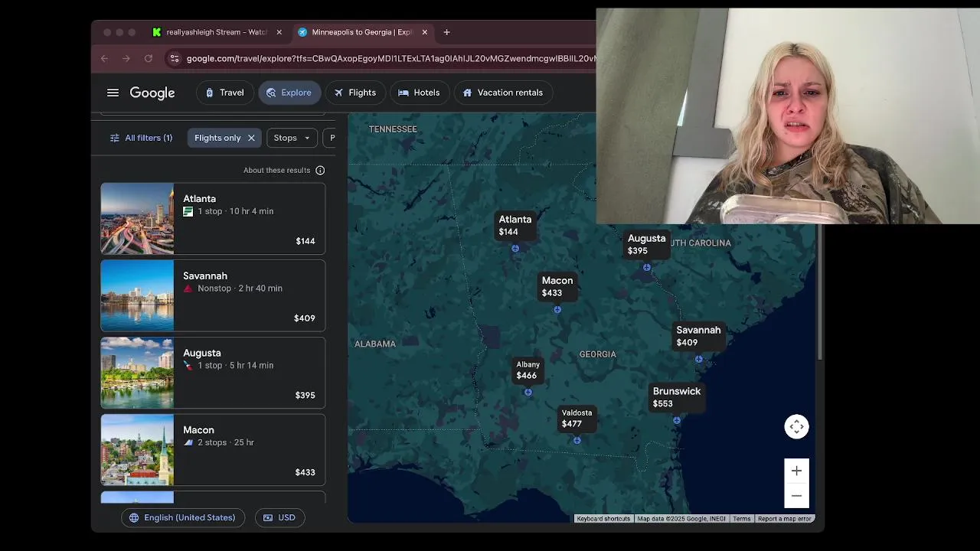Click Savannah Nonstop 2 hr 40 min text

coord(240,289)
